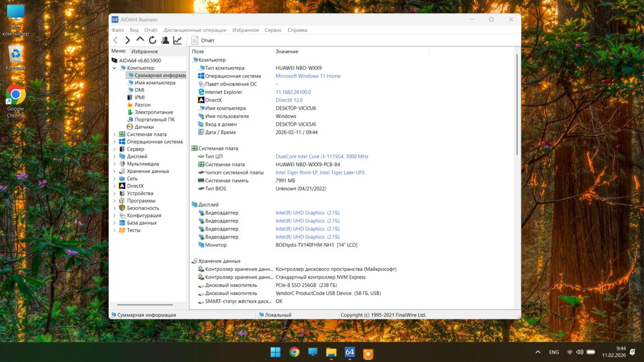Collapse the Компьютер tree node

(115, 68)
